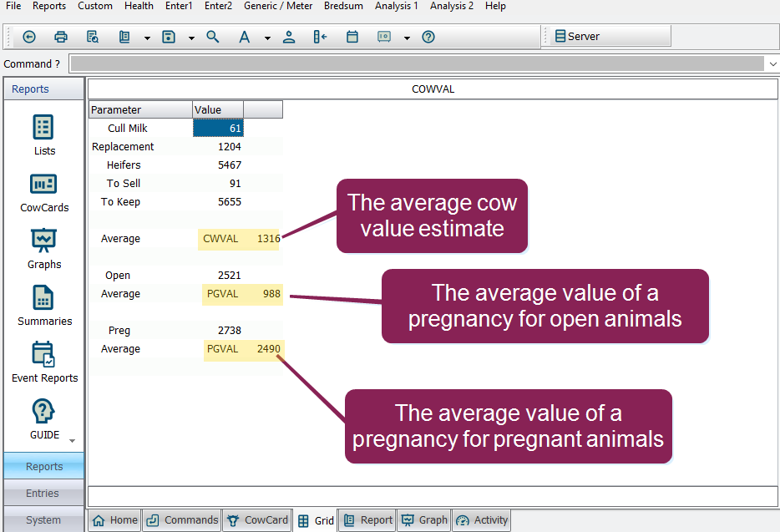Open the Command history dropdown arrow

[773, 63]
